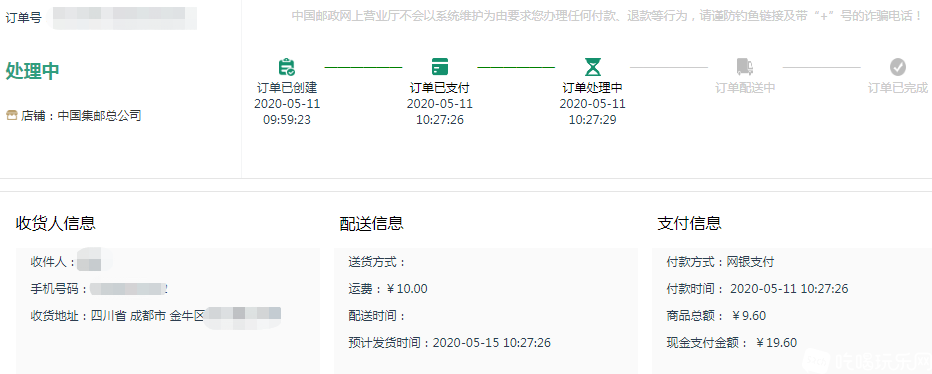The height and width of the screenshot is (374, 932).
Task: Click the 订单已完成 step label
Action: point(898,88)
